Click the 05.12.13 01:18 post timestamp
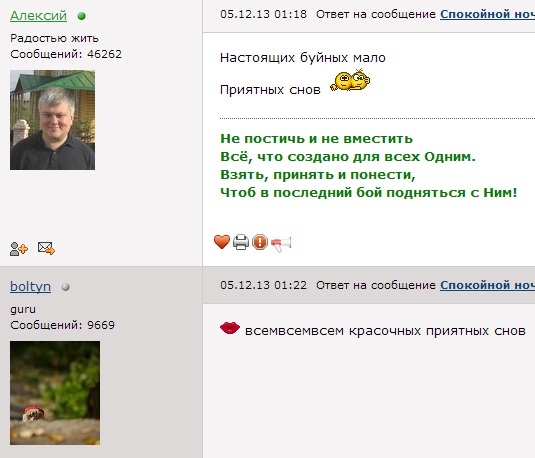The image size is (535, 458). click(263, 14)
